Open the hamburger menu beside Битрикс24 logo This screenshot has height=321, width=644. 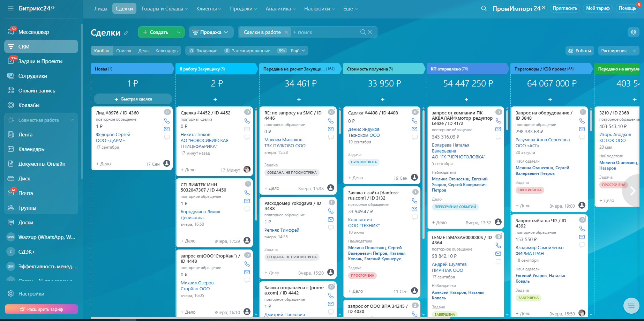tap(11, 8)
